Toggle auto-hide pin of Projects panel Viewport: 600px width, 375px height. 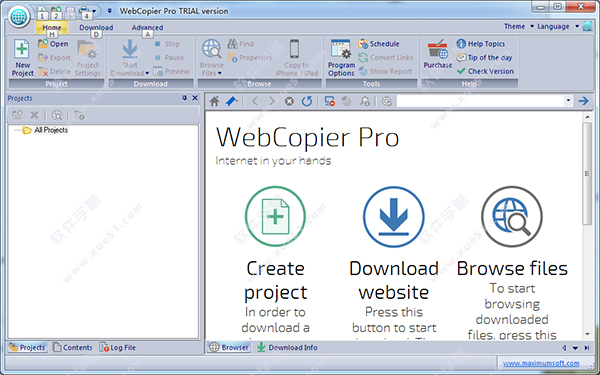(185, 98)
